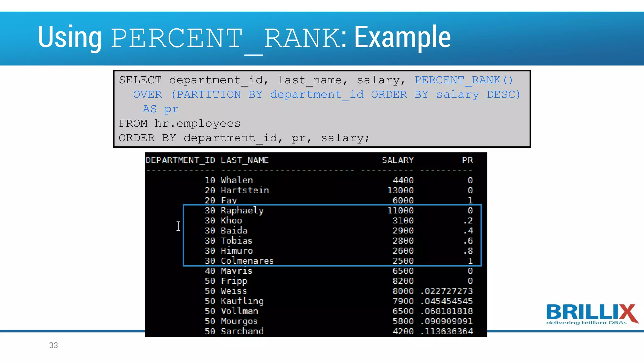Image resolution: width=644 pixels, height=362 pixels.
Task: Click PERCENT_RANK() in the SQL query
Action: 464,80
